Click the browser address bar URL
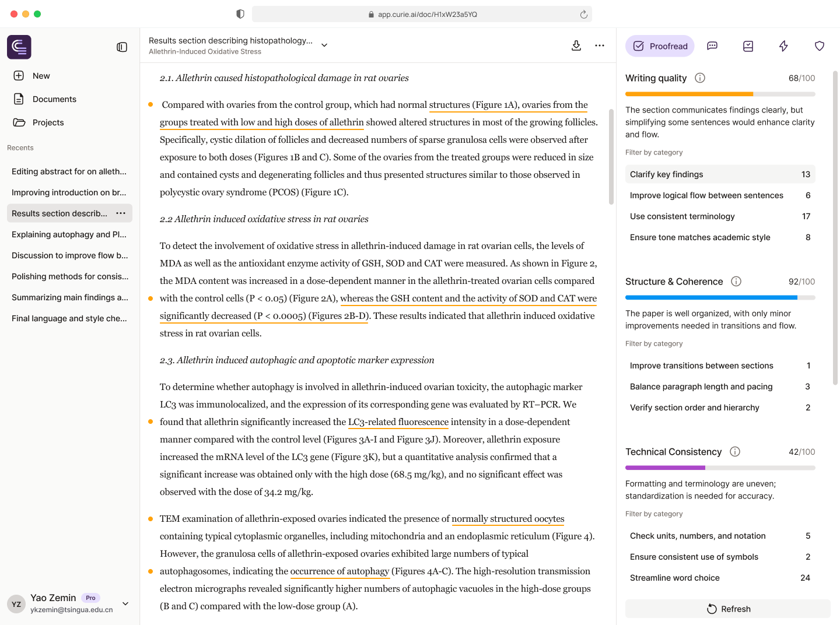The height and width of the screenshot is (625, 840). click(x=427, y=15)
